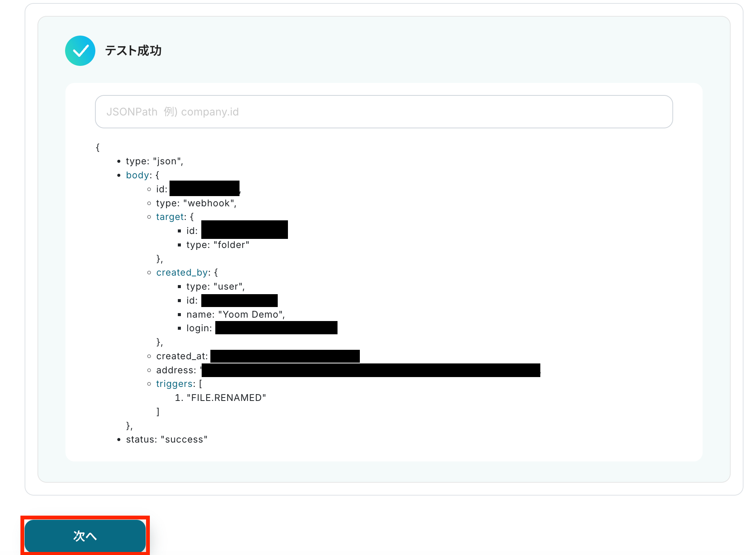Viewport: 756px width, 555px height.
Task: Click the name "Yoom Demo" value
Action: point(251,315)
